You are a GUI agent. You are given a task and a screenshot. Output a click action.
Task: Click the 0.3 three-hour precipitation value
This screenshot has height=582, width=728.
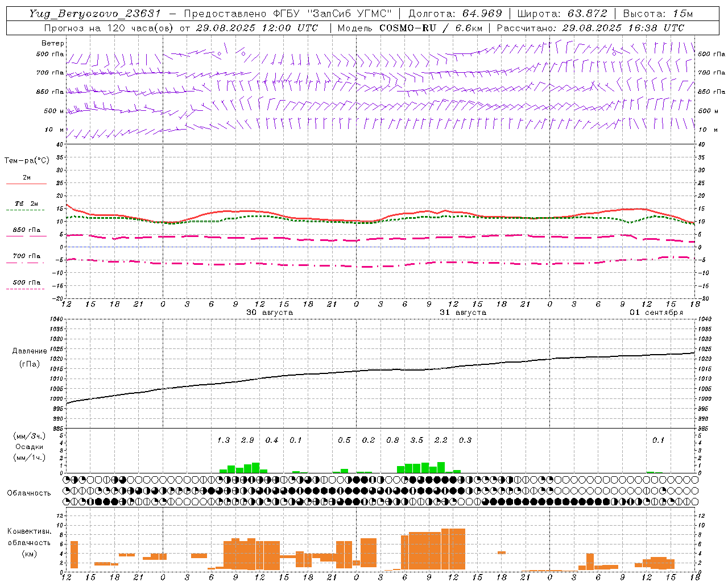(x=465, y=440)
